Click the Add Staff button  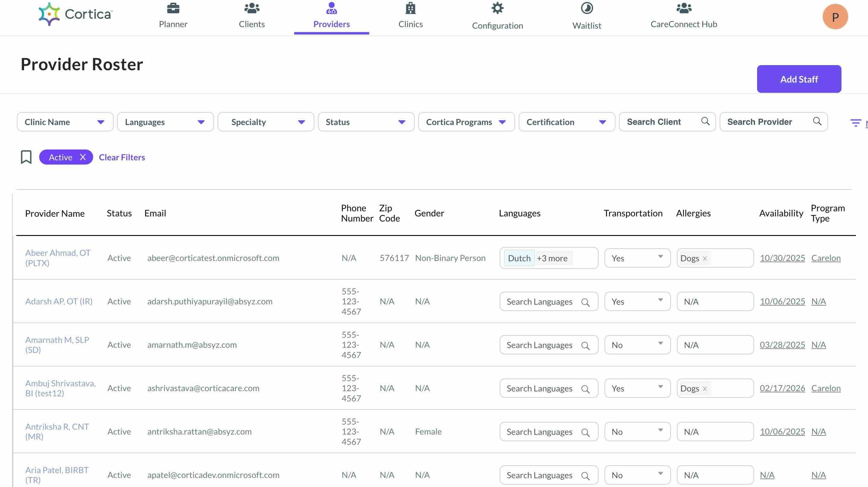pos(799,79)
